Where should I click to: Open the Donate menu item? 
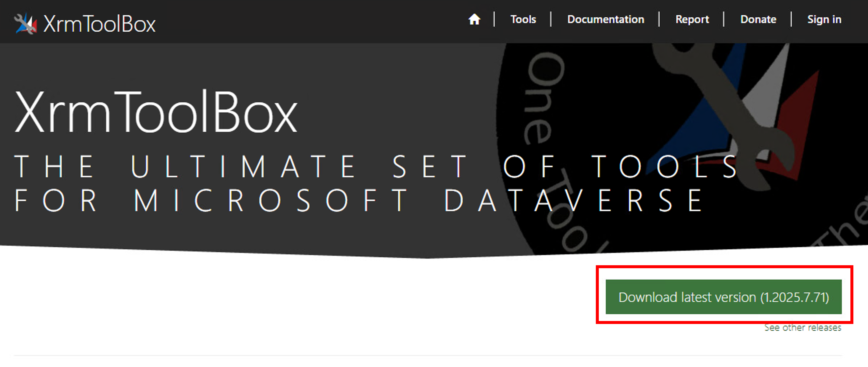(x=758, y=19)
